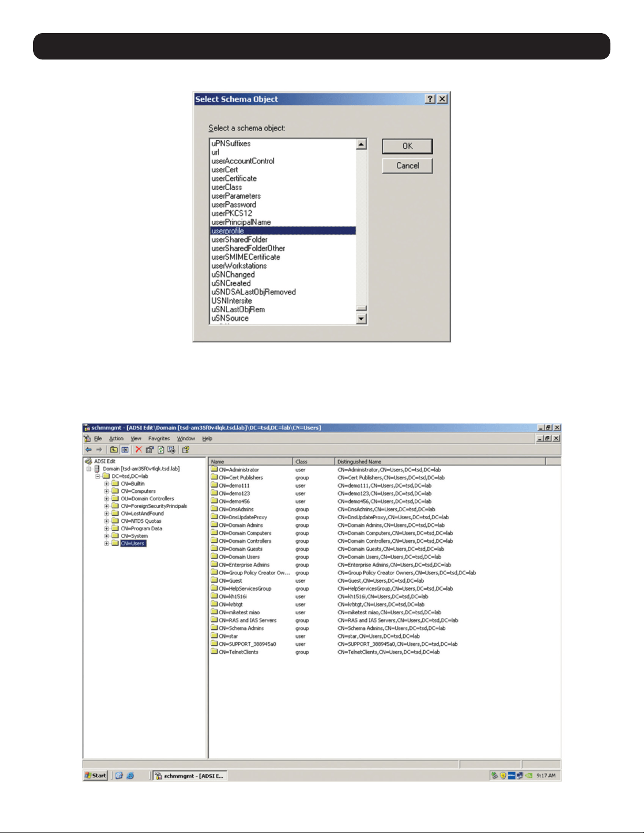Expand the CN=System tree node

click(x=106, y=536)
